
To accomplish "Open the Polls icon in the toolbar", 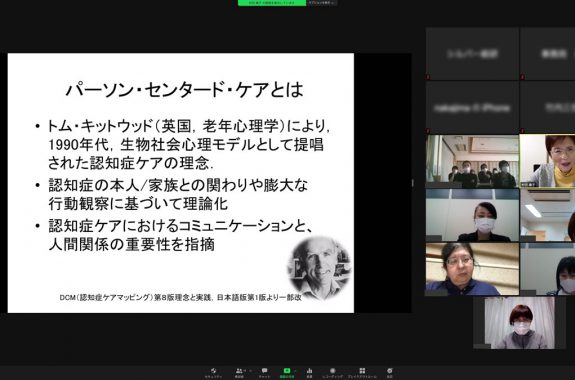I will point(310,373).
